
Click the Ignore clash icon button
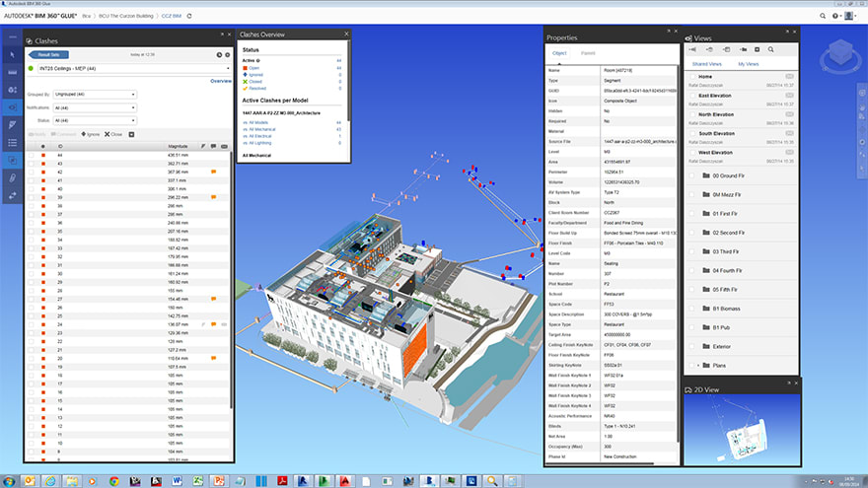click(89, 134)
